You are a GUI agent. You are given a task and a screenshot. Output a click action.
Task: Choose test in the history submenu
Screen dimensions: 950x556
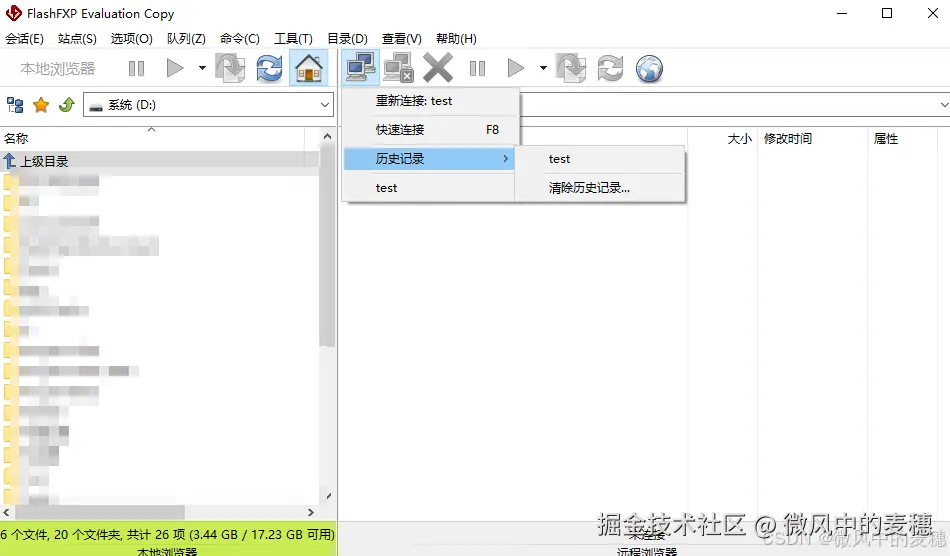(x=600, y=159)
